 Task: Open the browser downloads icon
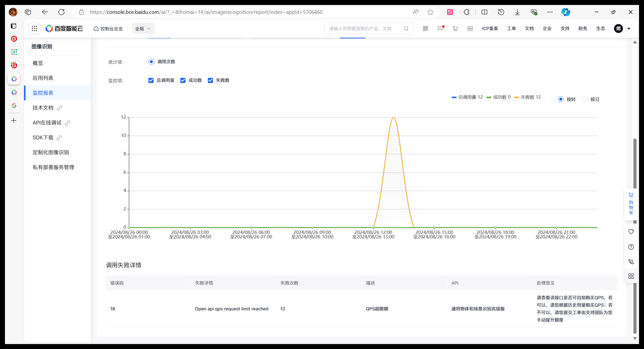[x=517, y=12]
